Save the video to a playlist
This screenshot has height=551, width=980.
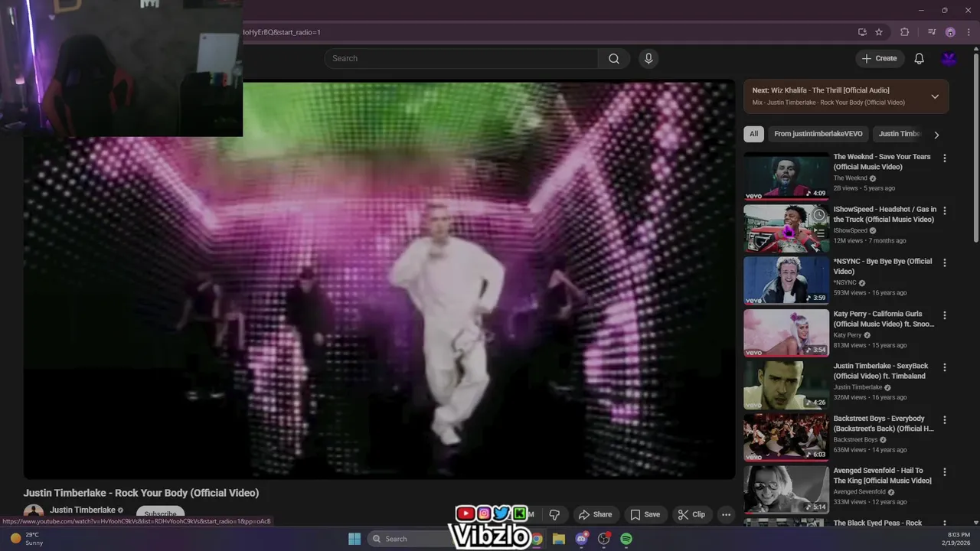(645, 514)
